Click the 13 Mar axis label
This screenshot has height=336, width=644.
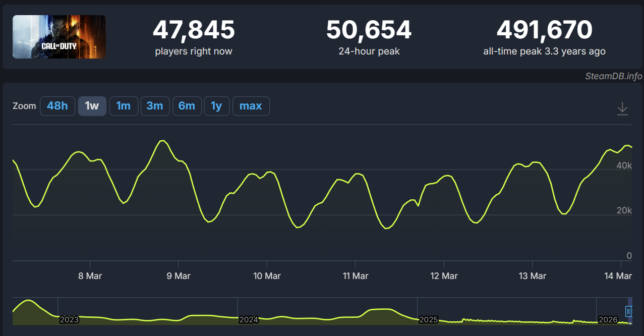(532, 276)
